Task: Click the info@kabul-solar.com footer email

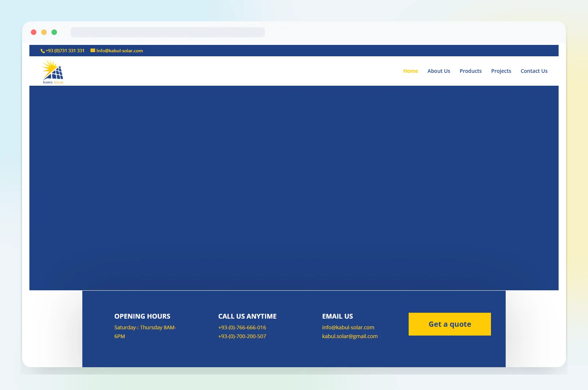Action: click(x=348, y=327)
